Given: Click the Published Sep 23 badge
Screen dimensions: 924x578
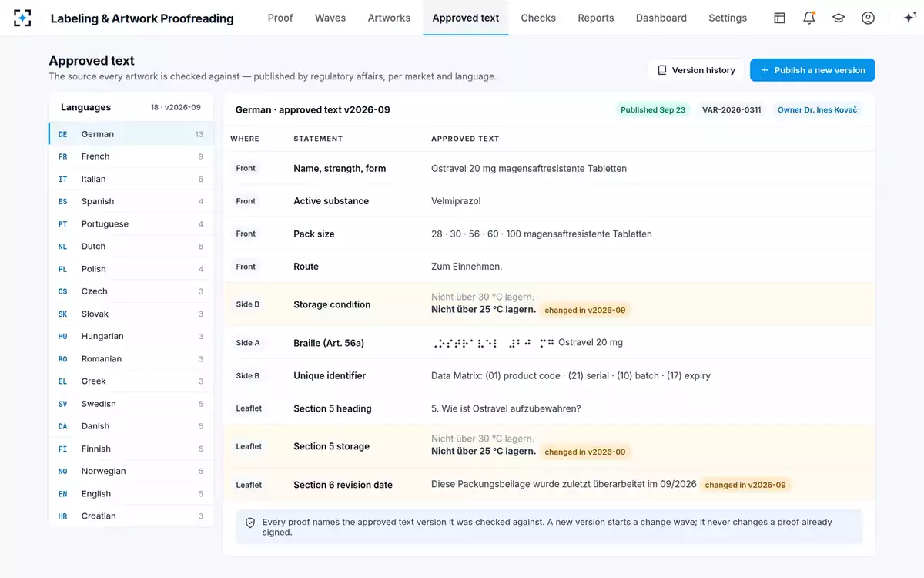Looking at the screenshot, I should [653, 110].
